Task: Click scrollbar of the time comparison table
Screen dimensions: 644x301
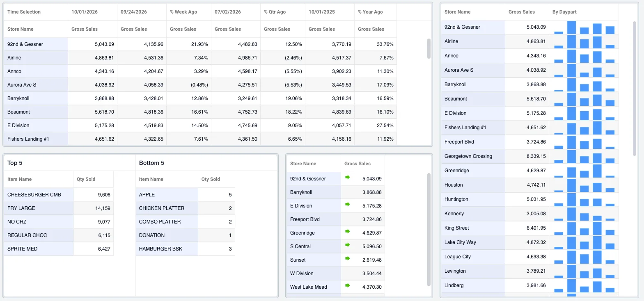Action: tap(429, 49)
